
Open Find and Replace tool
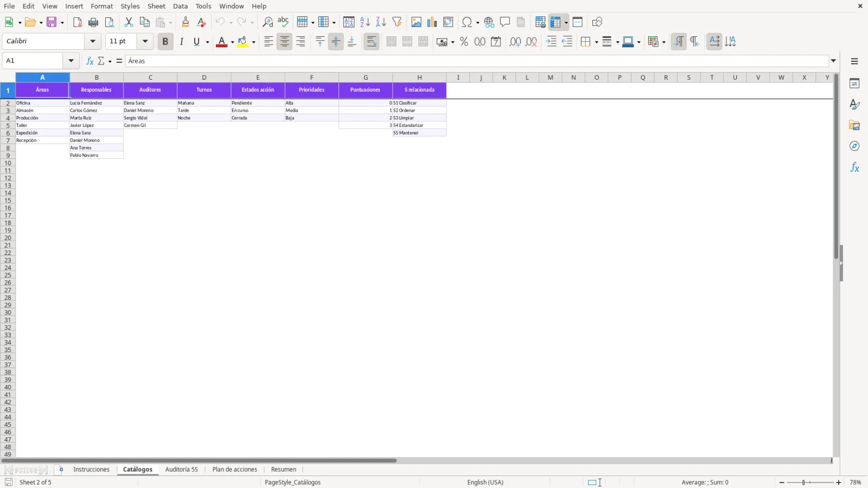(267, 22)
